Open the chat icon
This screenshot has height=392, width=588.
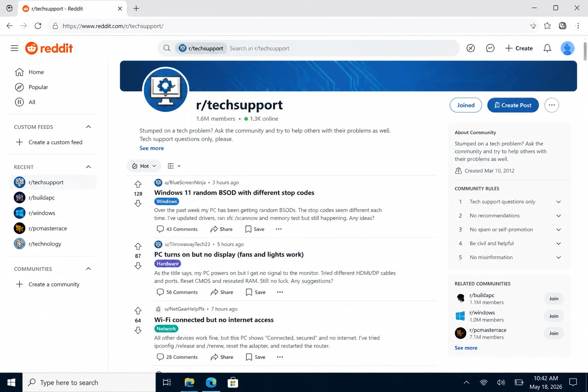tap(490, 48)
